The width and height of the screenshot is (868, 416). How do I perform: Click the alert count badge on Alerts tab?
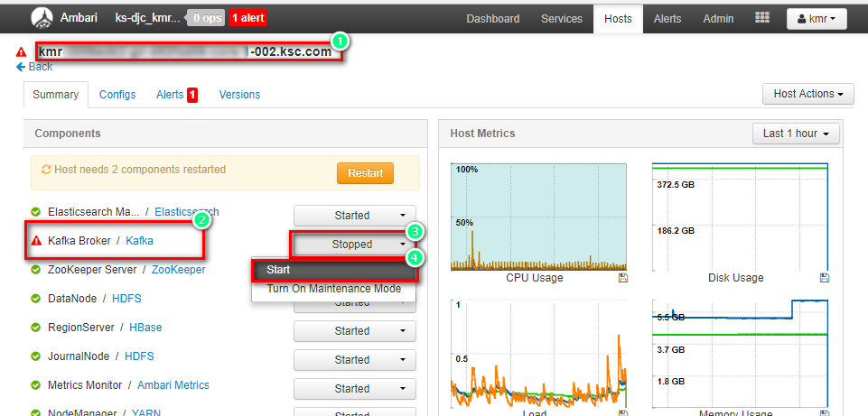192,95
